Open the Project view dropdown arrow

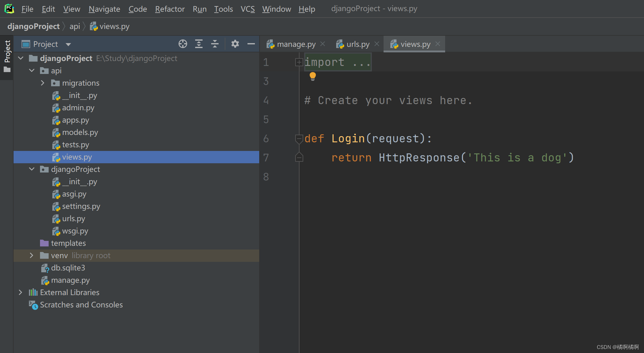pos(68,44)
